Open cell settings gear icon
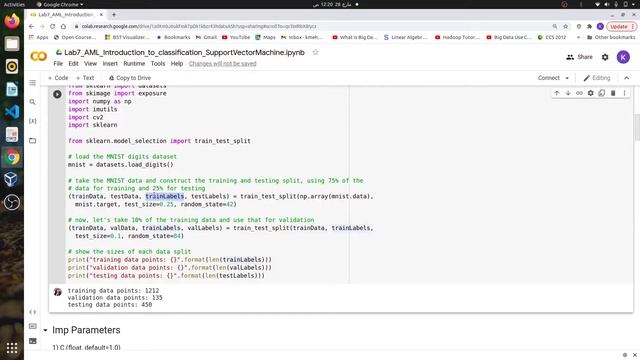The height and width of the screenshot is (360, 640). [x=591, y=93]
